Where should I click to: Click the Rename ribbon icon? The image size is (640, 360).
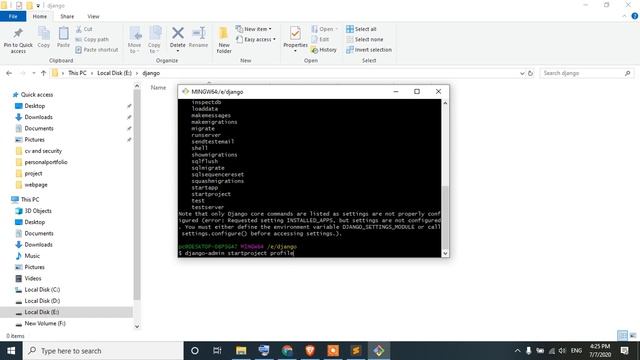199,33
